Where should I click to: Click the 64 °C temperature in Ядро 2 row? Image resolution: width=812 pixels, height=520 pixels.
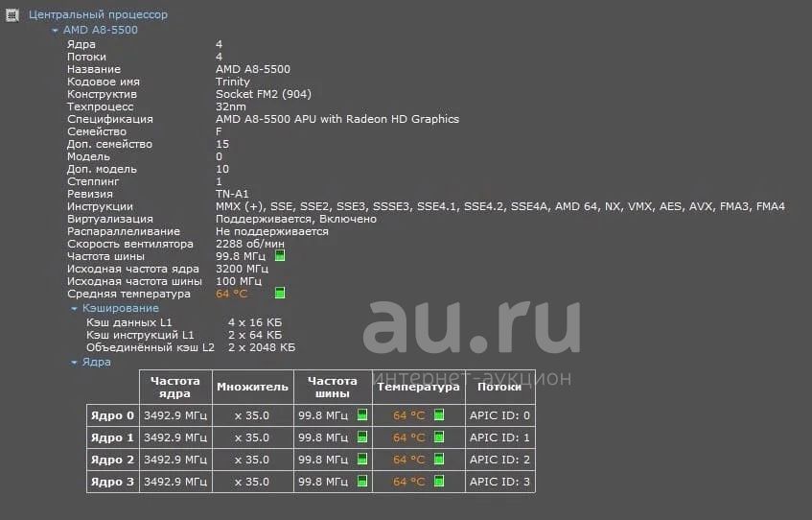click(409, 460)
